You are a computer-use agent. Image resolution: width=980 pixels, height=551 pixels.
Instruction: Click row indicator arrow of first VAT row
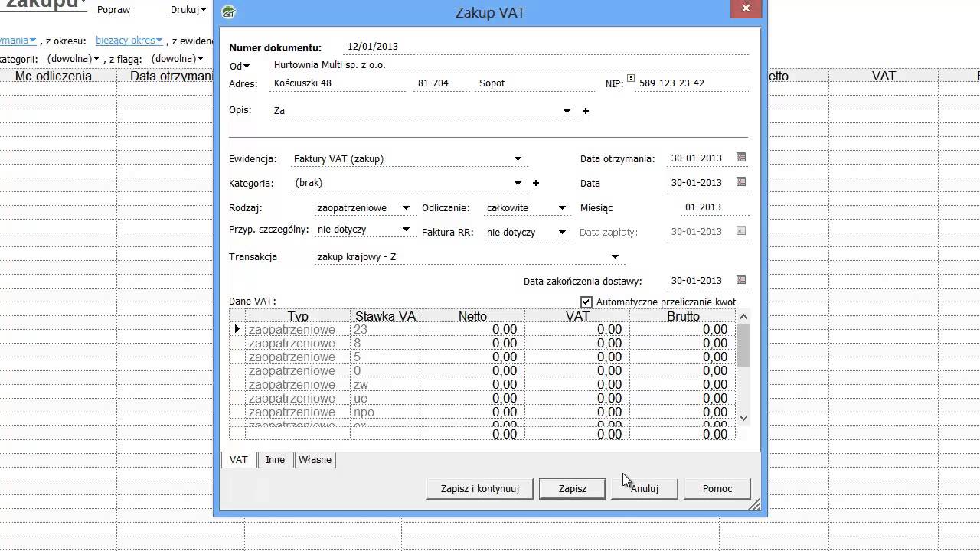237,330
